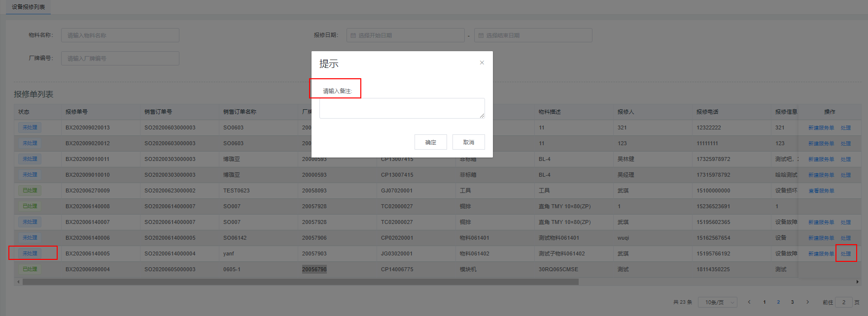This screenshot has width=868, height=316.
Task: Click the table's left scroll arrow
Action: 18,282
